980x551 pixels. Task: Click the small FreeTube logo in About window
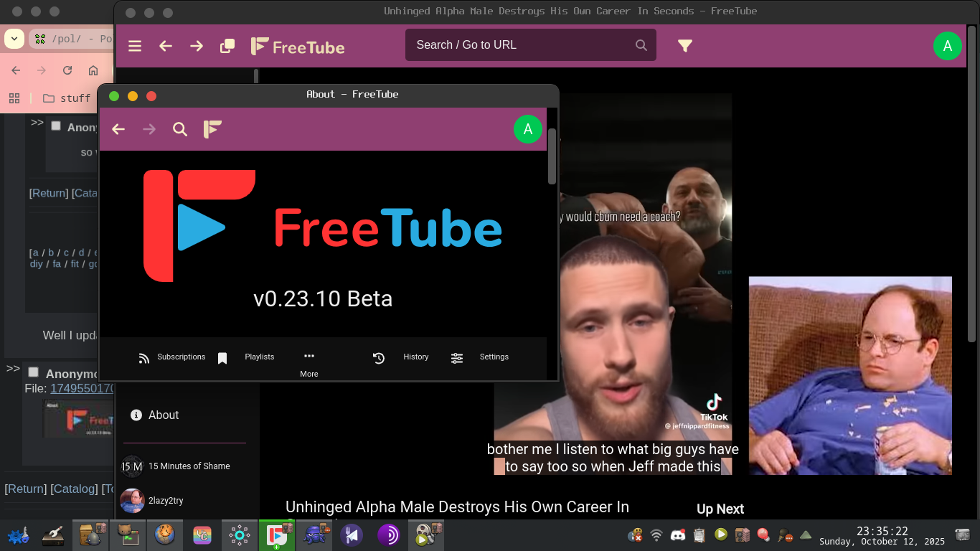pyautogui.click(x=212, y=129)
